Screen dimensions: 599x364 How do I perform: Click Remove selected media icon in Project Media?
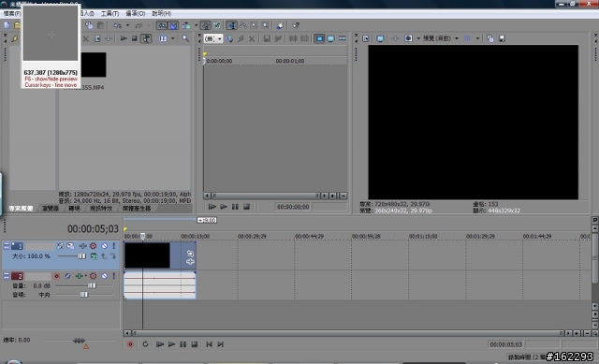[x=86, y=38]
